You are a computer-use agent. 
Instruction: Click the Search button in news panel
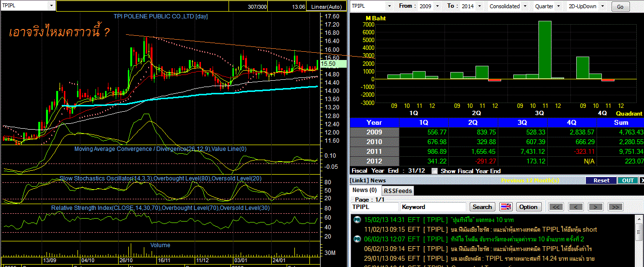coord(482,207)
